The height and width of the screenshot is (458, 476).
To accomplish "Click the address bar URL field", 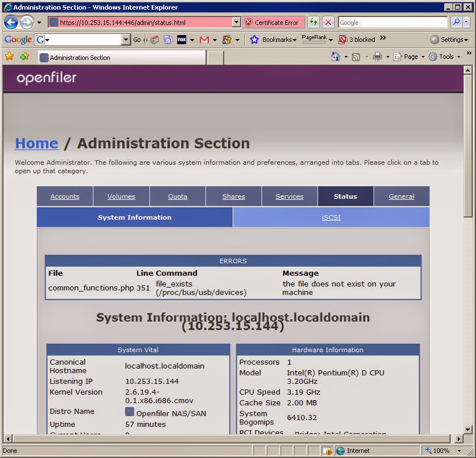I will (140, 23).
